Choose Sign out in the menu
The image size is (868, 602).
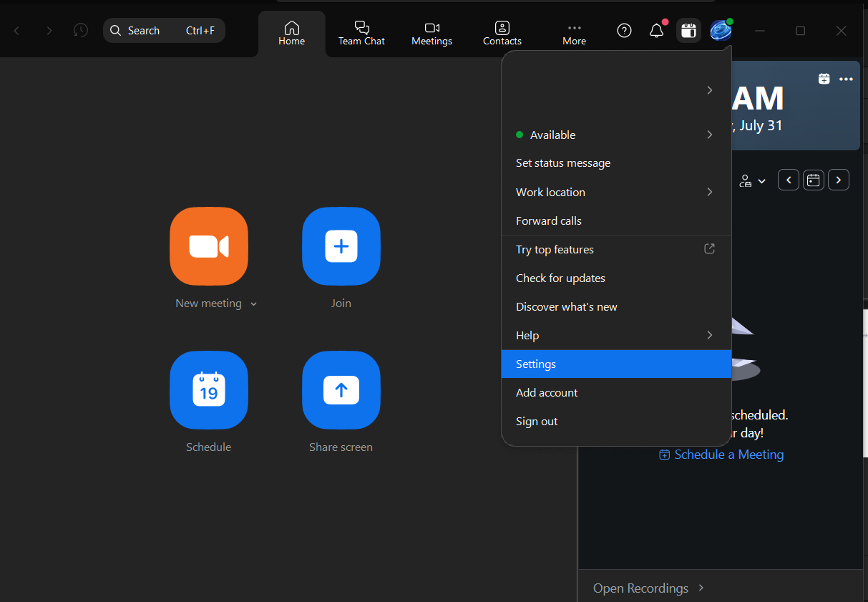point(537,421)
